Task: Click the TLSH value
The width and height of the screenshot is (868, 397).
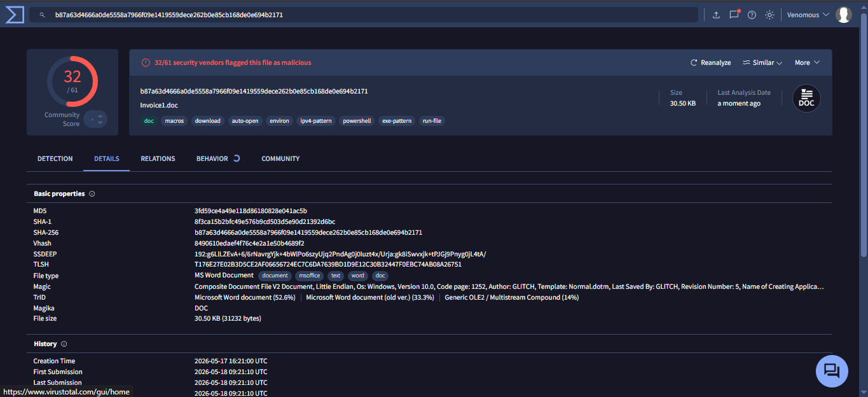Action: (x=328, y=264)
